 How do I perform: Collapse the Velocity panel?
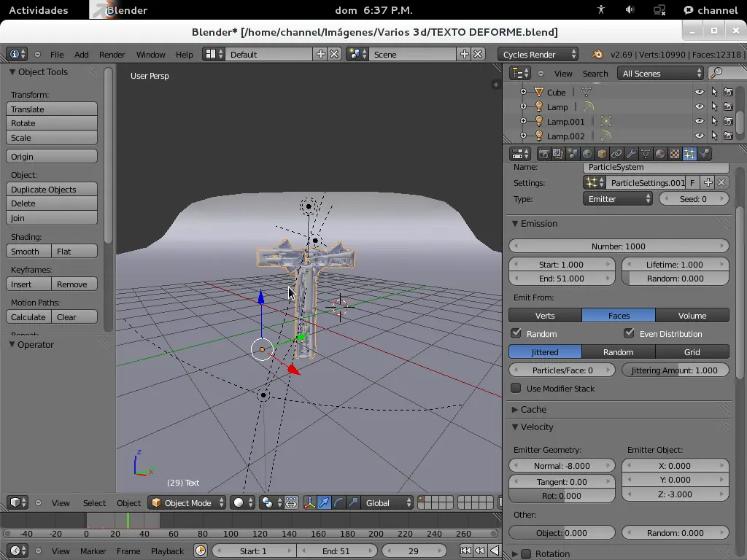514,427
